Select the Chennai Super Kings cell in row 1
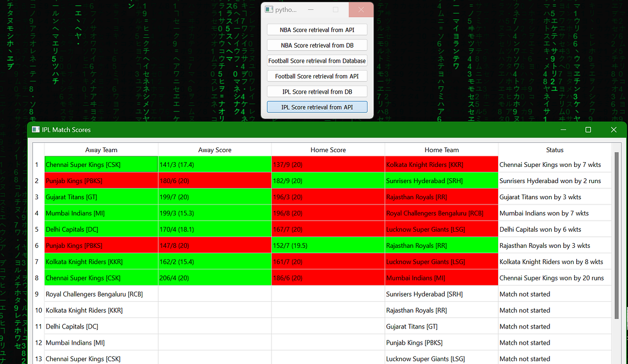The width and height of the screenshot is (628, 364). 101,164
